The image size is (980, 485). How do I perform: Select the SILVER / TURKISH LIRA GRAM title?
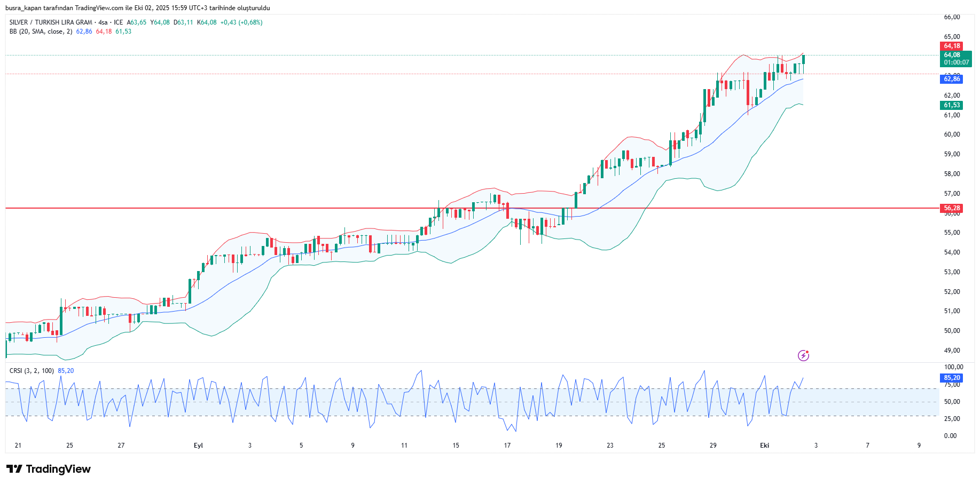pos(51,22)
